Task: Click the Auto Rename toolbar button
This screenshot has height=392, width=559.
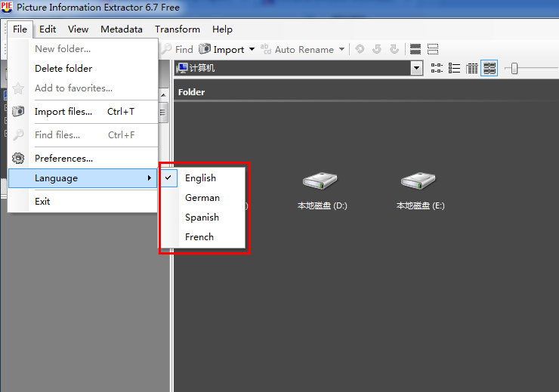Action: click(x=298, y=49)
